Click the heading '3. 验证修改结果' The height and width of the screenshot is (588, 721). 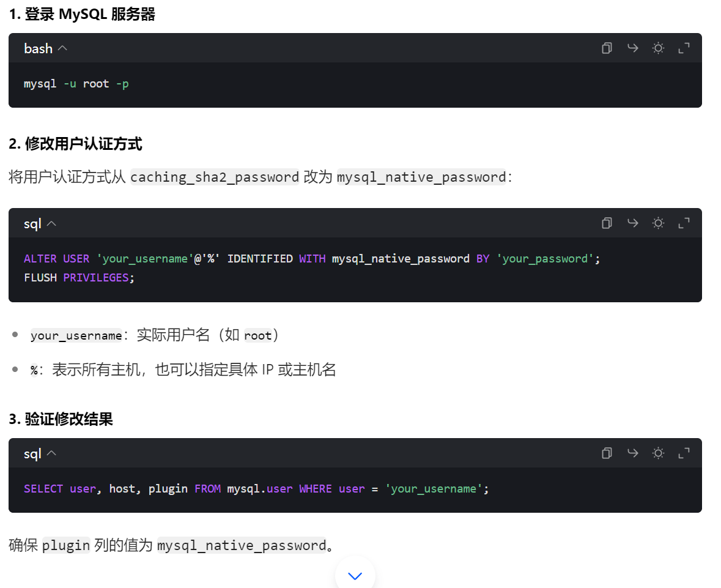61,419
